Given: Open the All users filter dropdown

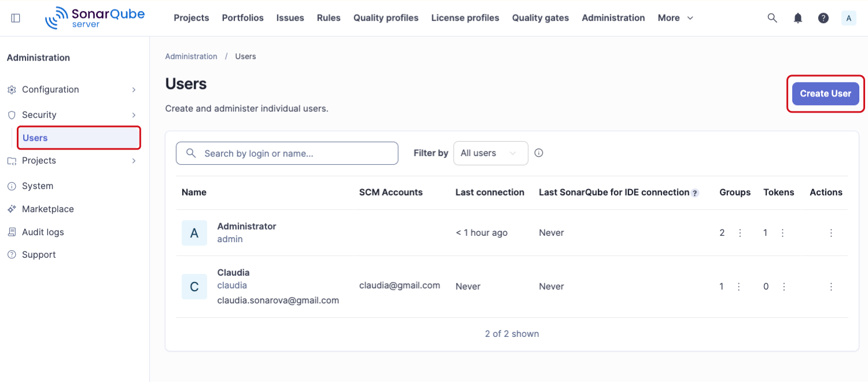Looking at the screenshot, I should pos(491,153).
